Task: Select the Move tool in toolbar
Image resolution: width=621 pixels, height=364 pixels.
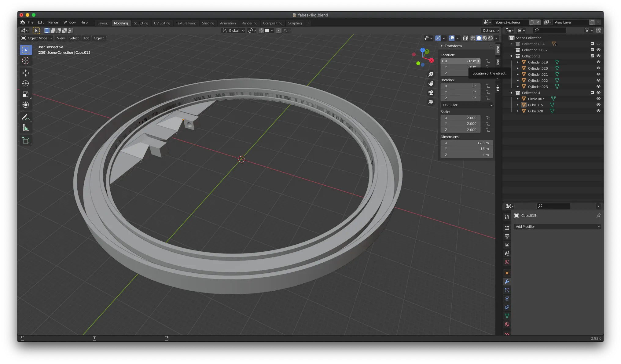Action: [26, 73]
